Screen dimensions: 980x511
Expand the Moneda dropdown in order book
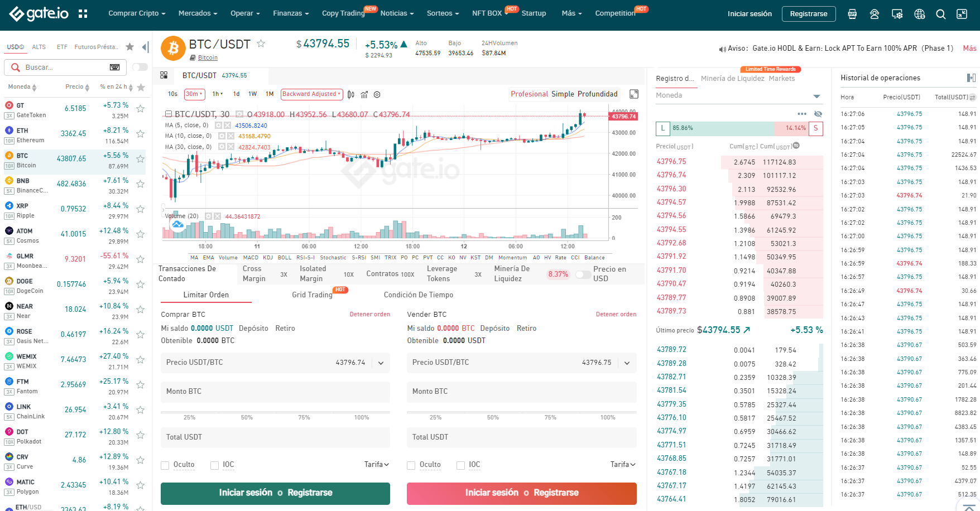pos(816,96)
